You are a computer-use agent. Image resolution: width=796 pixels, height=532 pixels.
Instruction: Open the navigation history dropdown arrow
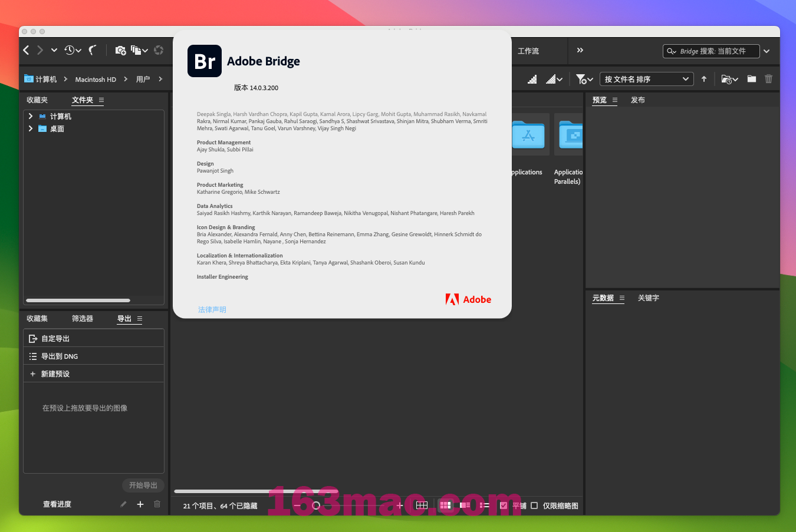pos(54,50)
